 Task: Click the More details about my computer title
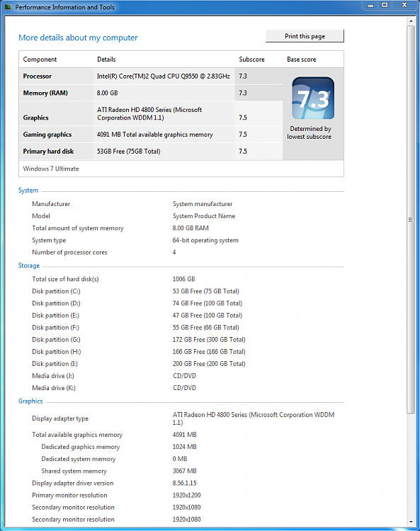tap(78, 38)
